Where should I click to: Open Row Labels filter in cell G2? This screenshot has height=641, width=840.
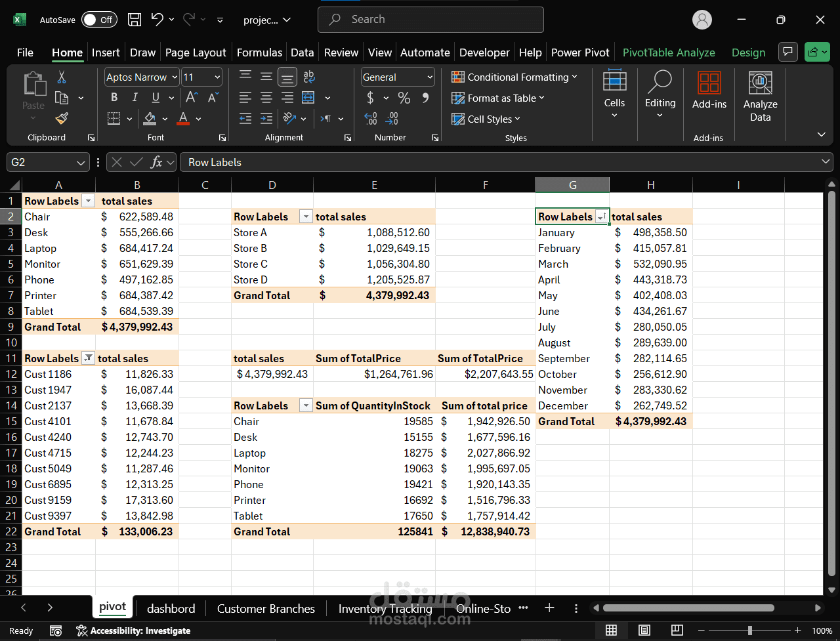[601, 217]
